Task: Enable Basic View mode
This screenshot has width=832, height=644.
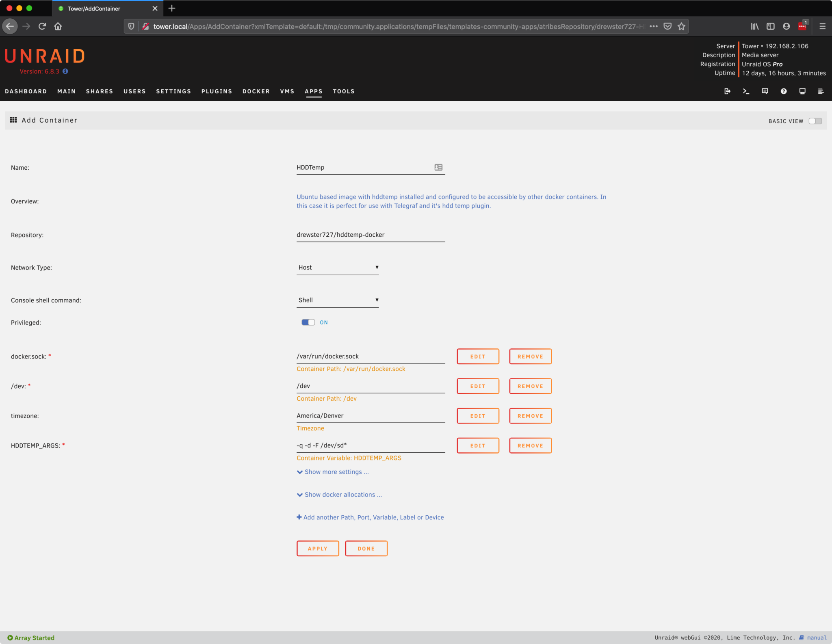Action: (x=815, y=121)
